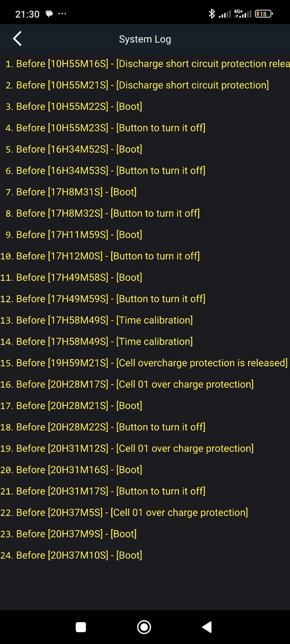Tap the Android home circle button

click(x=144, y=627)
